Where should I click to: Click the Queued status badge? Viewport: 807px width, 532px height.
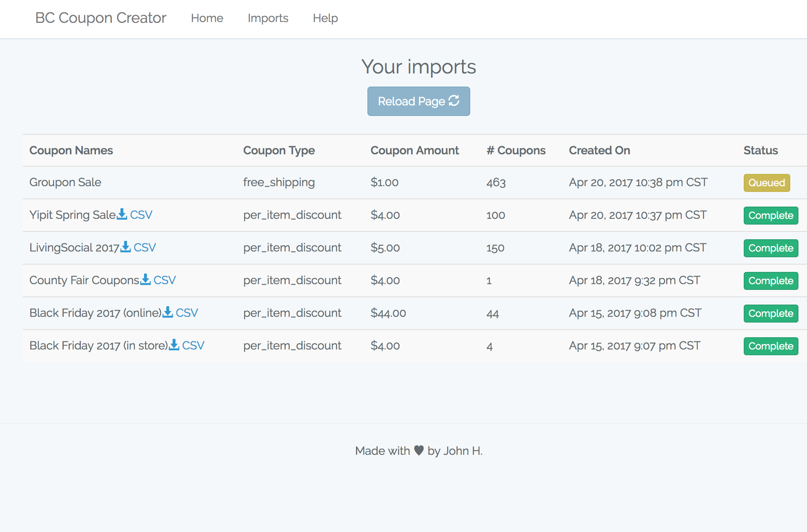(767, 183)
